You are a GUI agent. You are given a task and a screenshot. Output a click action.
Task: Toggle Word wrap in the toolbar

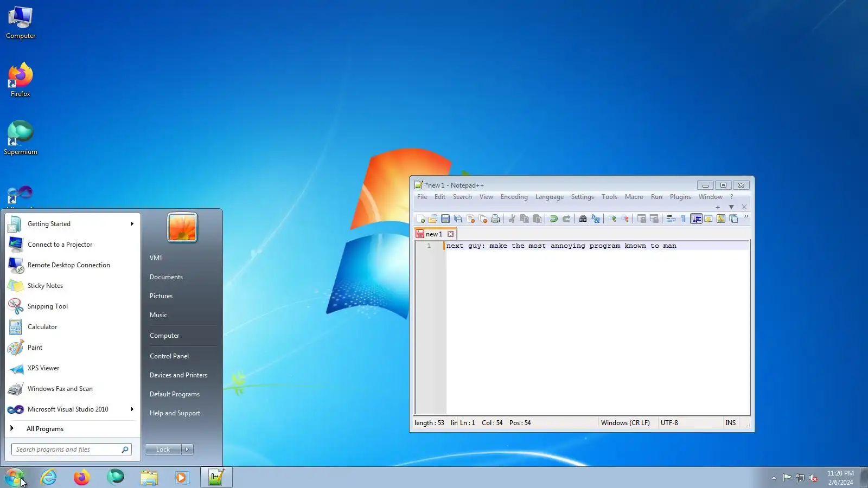click(x=671, y=219)
